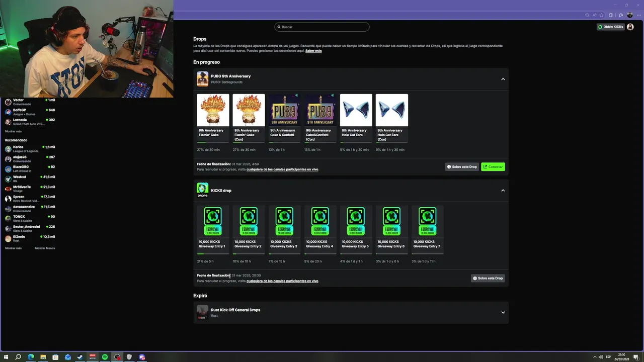The image size is (644, 362).
Task: Open Microsoft Store taskbar icon
Action: click(x=55, y=357)
